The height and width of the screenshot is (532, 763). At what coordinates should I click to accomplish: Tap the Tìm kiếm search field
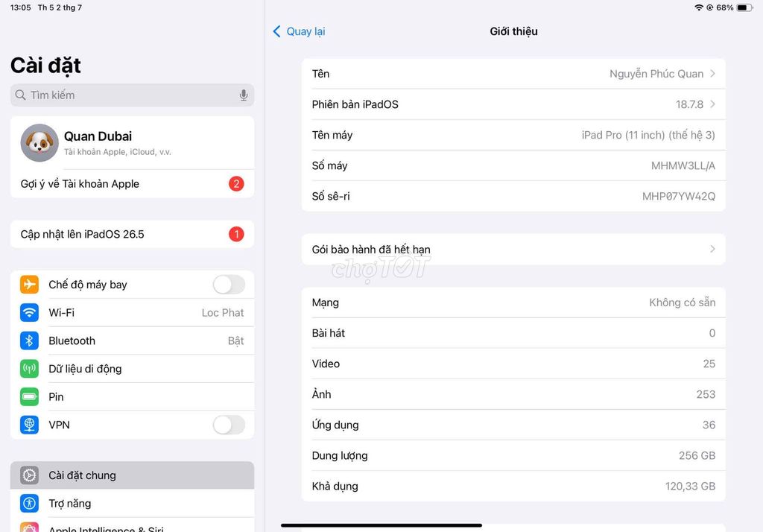pyautogui.click(x=132, y=95)
